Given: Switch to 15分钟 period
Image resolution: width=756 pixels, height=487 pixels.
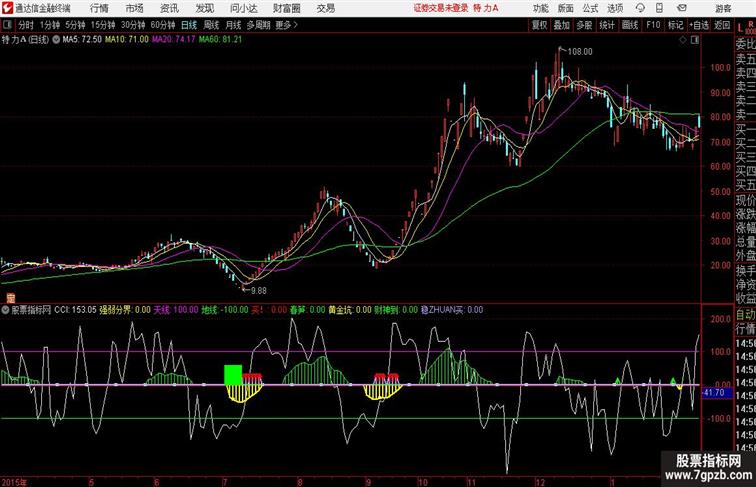Looking at the screenshot, I should (103, 25).
